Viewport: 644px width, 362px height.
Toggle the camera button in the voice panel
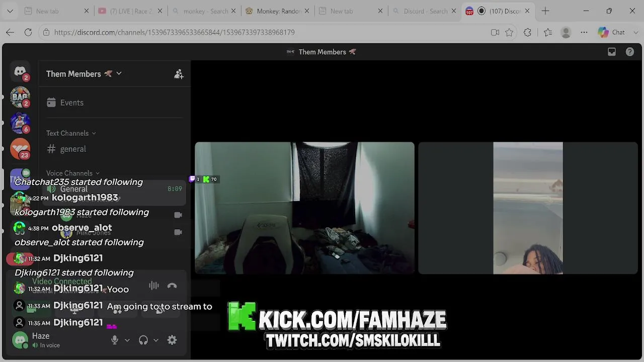click(x=32, y=310)
